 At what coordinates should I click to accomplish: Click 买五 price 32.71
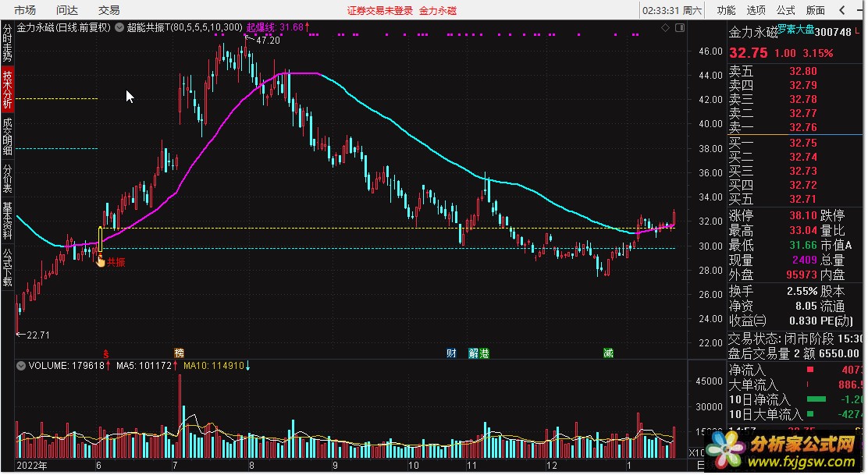click(803, 199)
